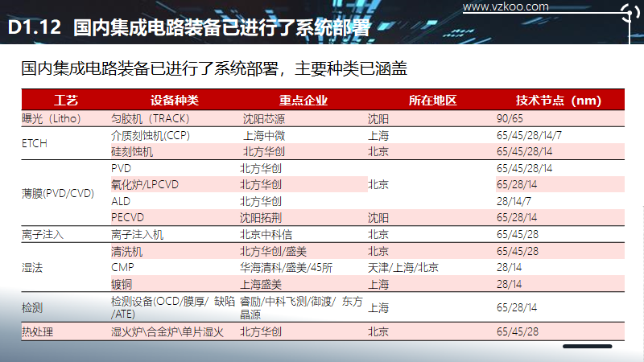The height and width of the screenshot is (362, 644).
Task: Select the 热处理 process cell
Action: click(37, 331)
